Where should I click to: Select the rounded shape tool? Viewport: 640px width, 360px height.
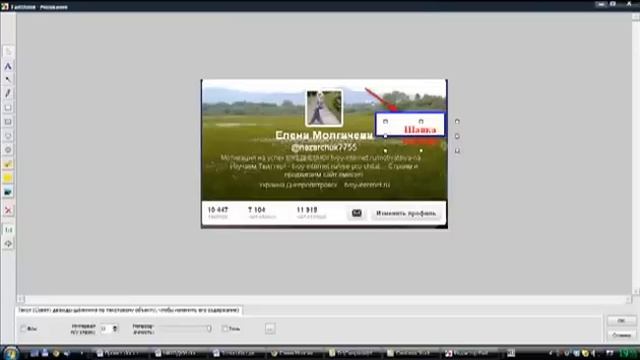[x=8, y=136]
